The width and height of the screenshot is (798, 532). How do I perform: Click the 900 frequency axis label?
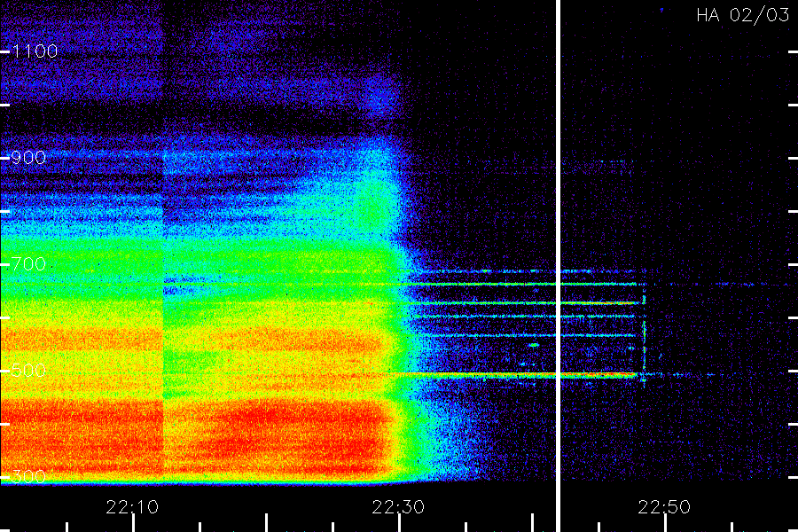28,157
